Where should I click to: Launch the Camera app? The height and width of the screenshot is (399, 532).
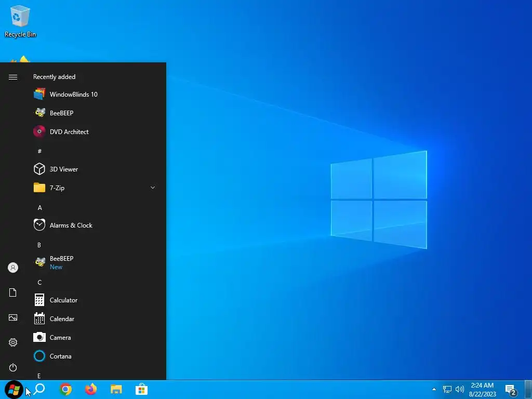(x=96, y=337)
